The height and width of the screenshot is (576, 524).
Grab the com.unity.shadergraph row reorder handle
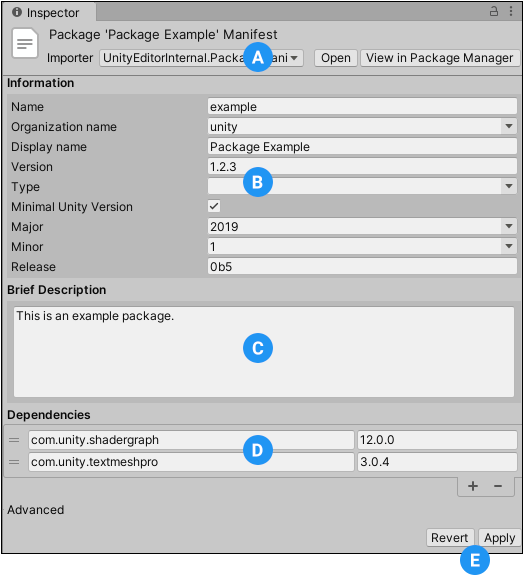pos(14,440)
